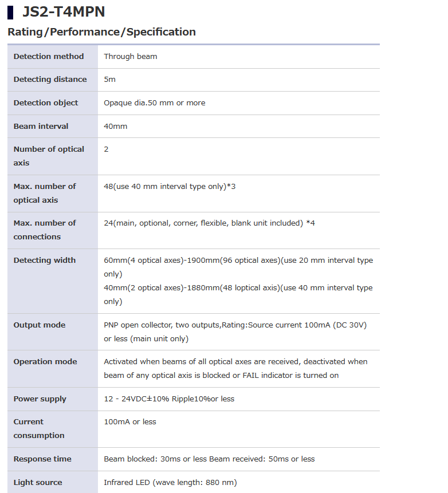Click the Power supply label
The width and height of the screenshot is (448, 493).
click(x=40, y=399)
